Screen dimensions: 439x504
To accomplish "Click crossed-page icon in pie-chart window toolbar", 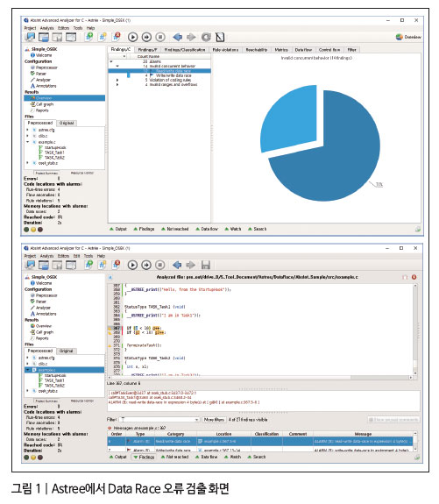I will point(220,37).
